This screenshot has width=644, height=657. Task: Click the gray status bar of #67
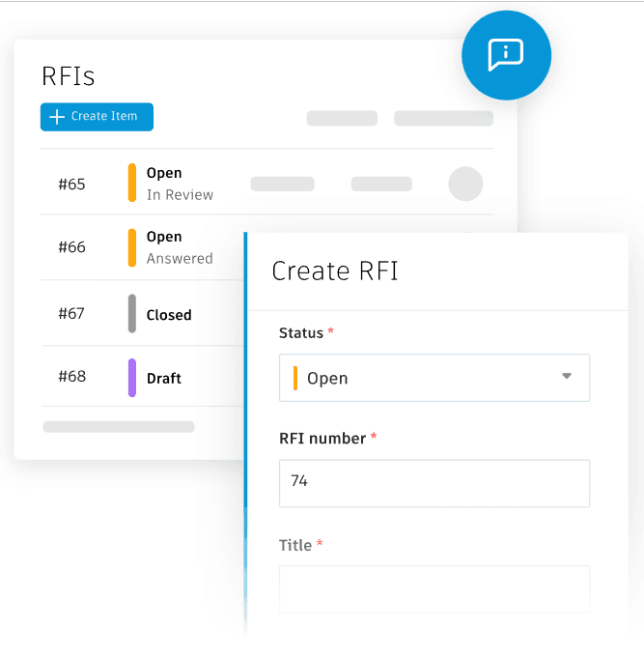(132, 313)
